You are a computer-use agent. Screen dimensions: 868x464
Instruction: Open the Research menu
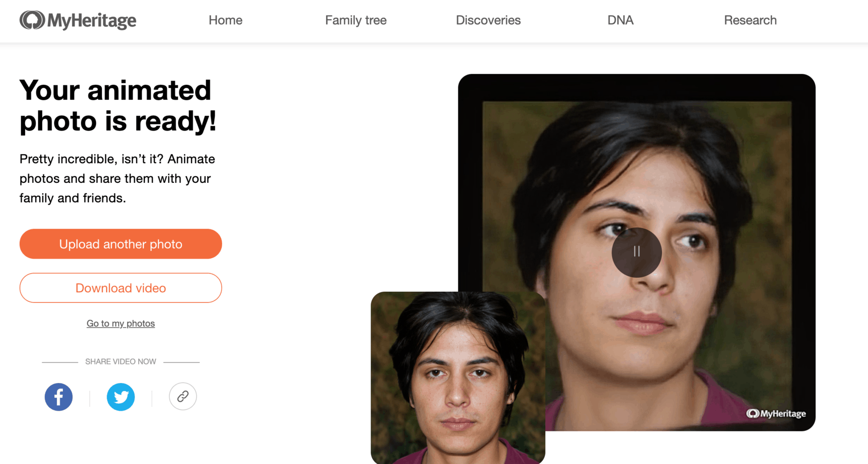click(x=750, y=21)
